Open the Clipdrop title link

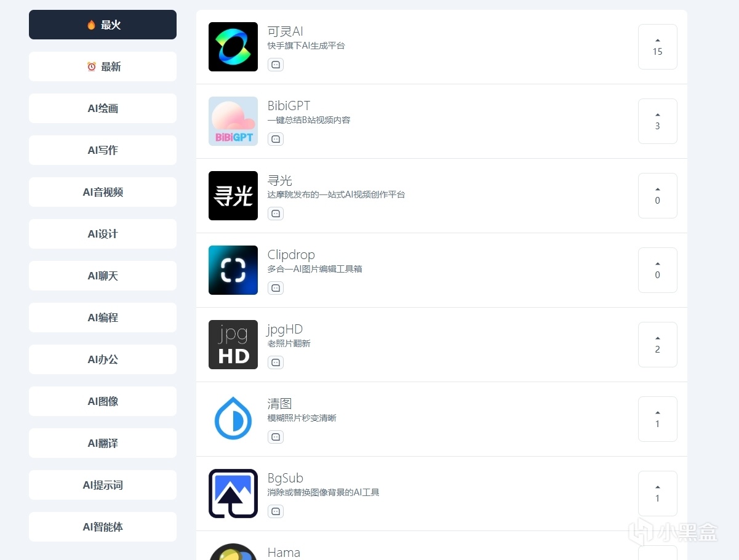click(290, 255)
